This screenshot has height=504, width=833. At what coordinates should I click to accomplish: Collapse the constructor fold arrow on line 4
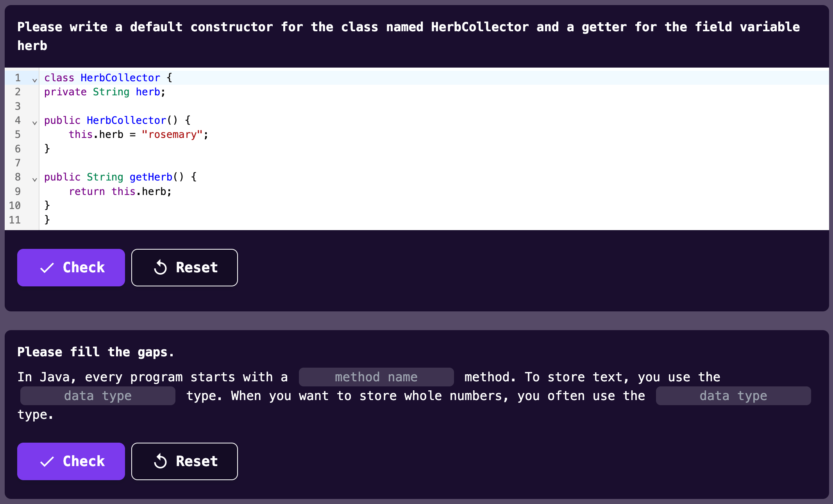35,123
